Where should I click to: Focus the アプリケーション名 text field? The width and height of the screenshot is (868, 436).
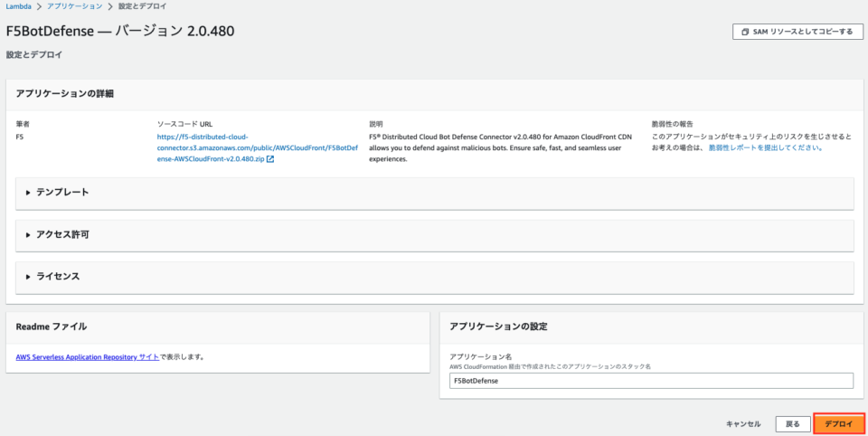[x=651, y=381]
